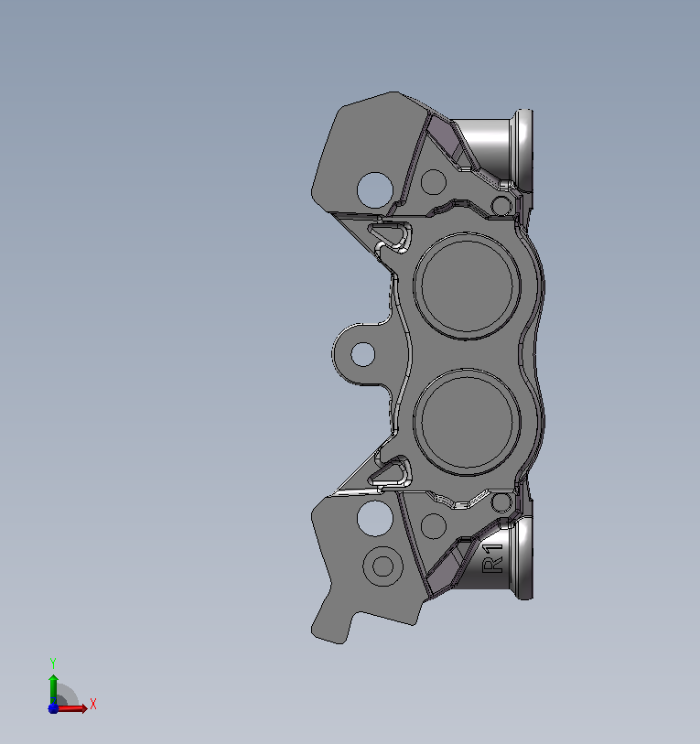The width and height of the screenshot is (700, 744).
Task: Select the lower piston bore face
Action: [x=467, y=421]
